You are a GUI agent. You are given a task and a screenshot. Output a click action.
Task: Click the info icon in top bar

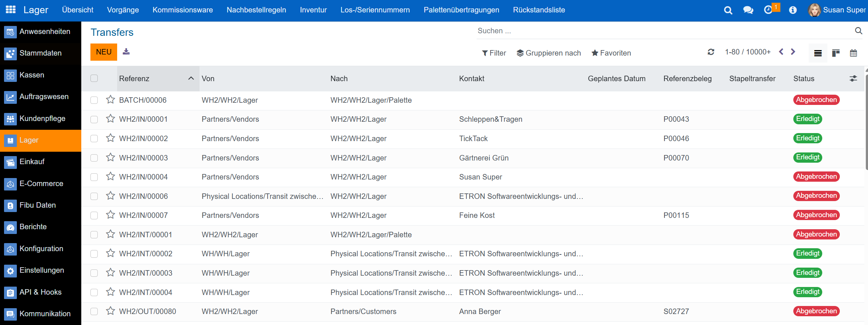coord(793,10)
